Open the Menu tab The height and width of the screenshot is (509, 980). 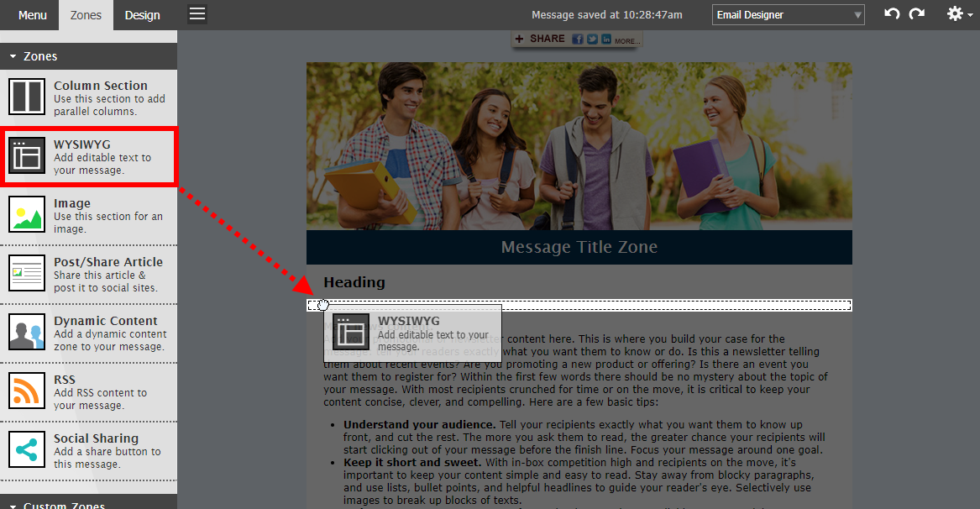[32, 14]
